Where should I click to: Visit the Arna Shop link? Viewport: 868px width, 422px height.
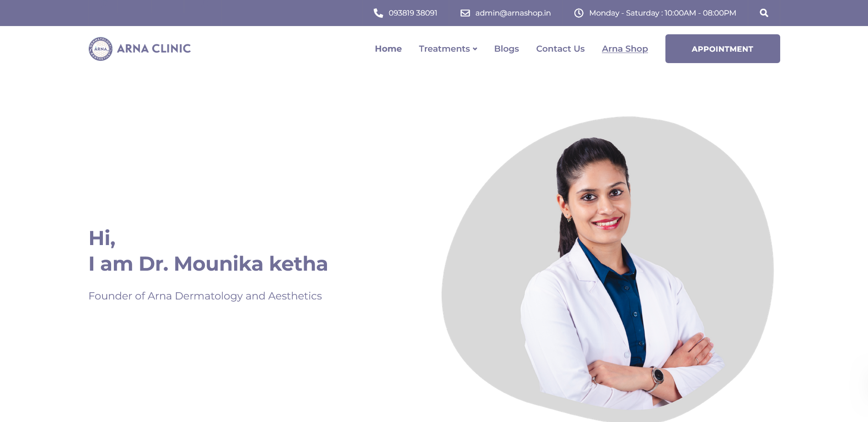[625, 49]
